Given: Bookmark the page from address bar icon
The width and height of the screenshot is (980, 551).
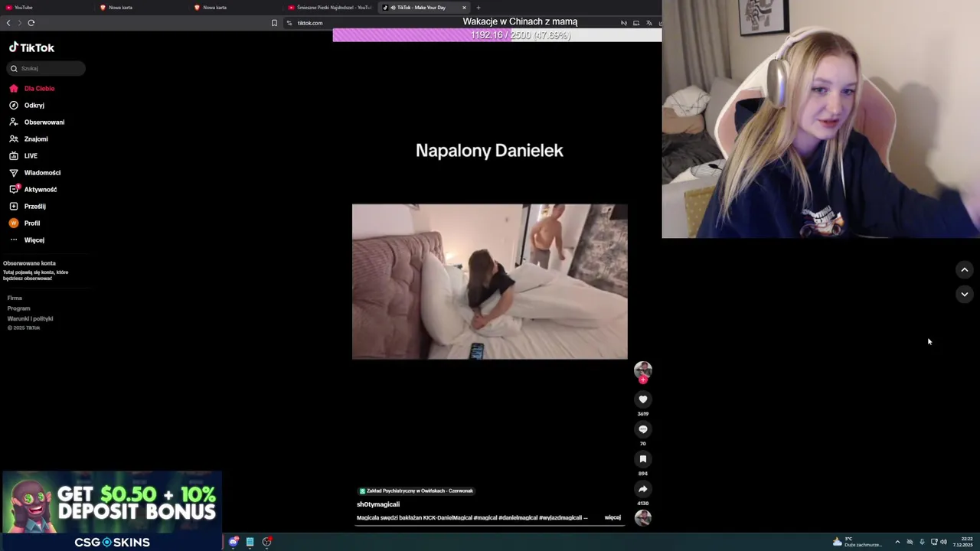Looking at the screenshot, I should click(274, 23).
